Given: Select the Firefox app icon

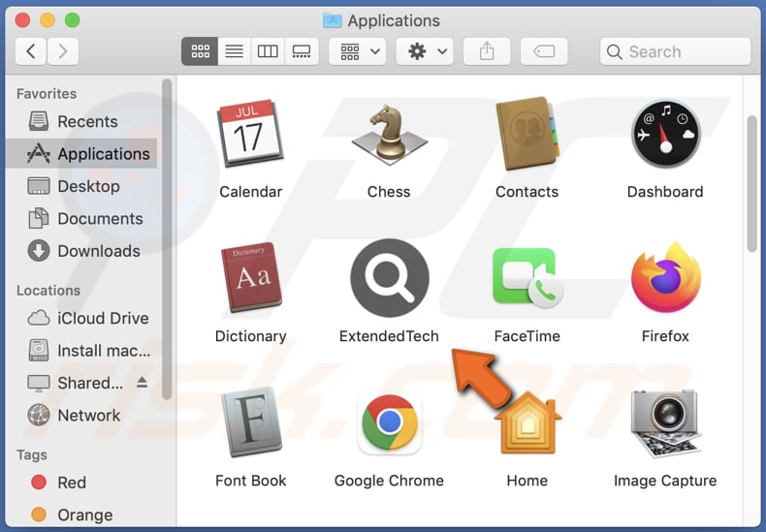Looking at the screenshot, I should click(665, 277).
